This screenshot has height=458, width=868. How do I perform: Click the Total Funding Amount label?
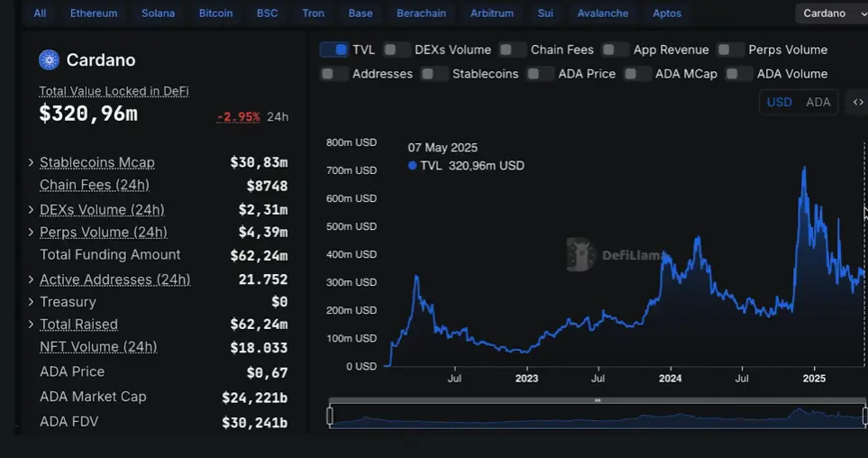click(x=110, y=255)
